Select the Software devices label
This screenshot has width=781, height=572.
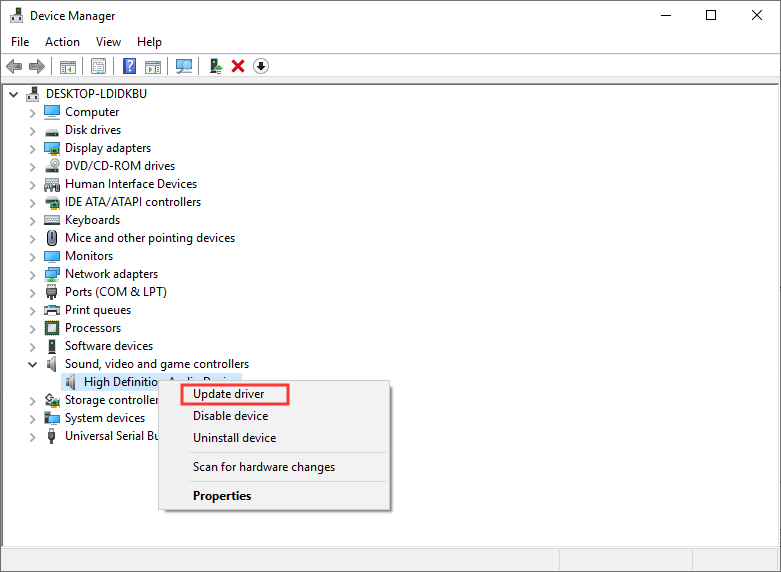click(x=109, y=346)
